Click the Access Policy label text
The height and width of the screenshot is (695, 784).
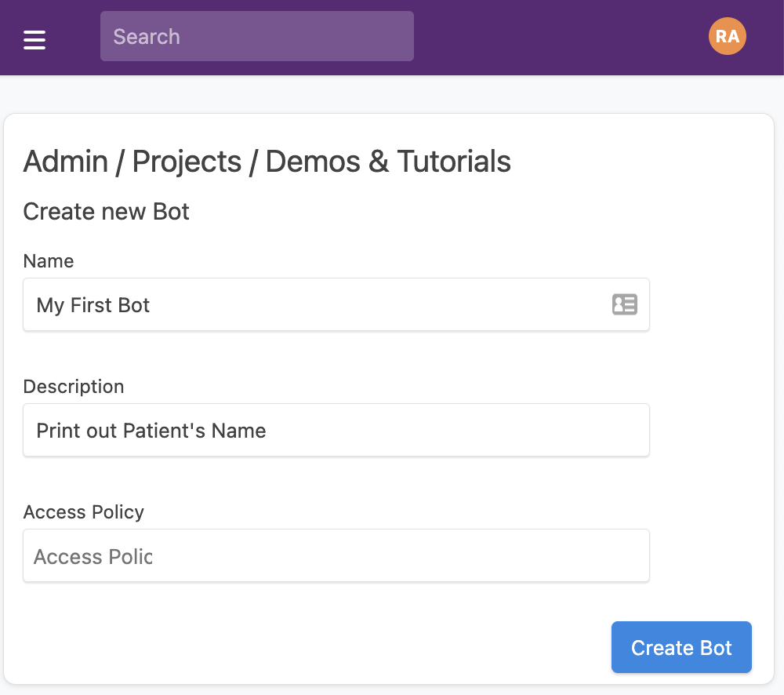(x=83, y=511)
